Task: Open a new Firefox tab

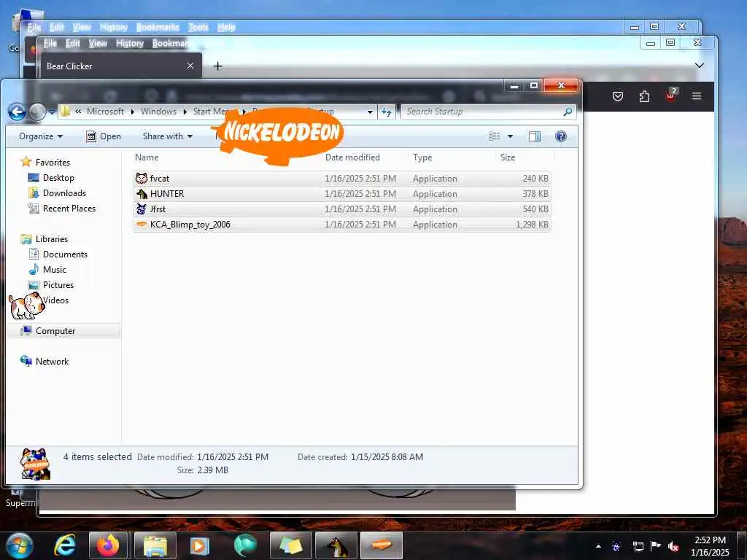Action: pos(217,66)
